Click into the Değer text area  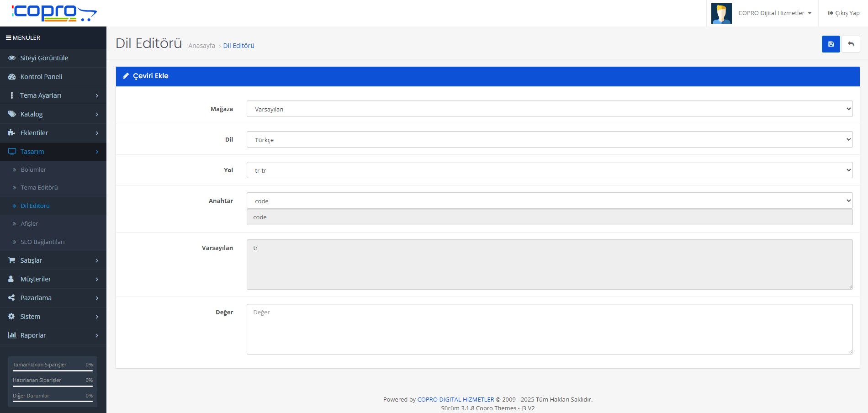point(549,329)
